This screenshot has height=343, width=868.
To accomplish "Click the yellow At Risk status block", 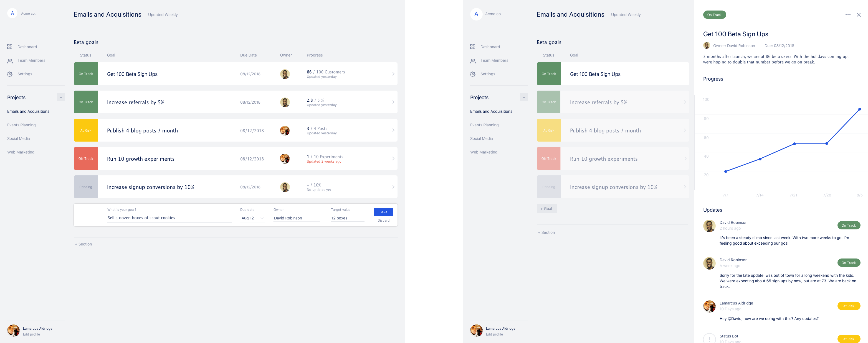I will pos(86,130).
